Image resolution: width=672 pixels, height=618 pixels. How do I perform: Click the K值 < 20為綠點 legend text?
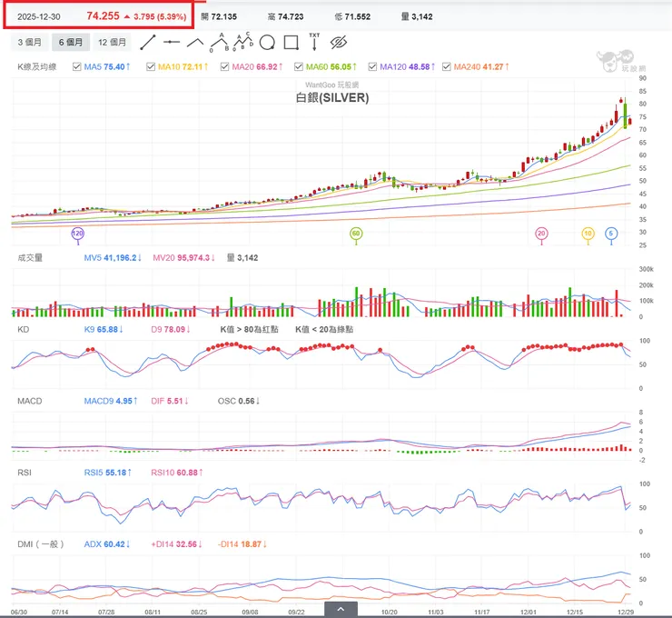coord(324,329)
